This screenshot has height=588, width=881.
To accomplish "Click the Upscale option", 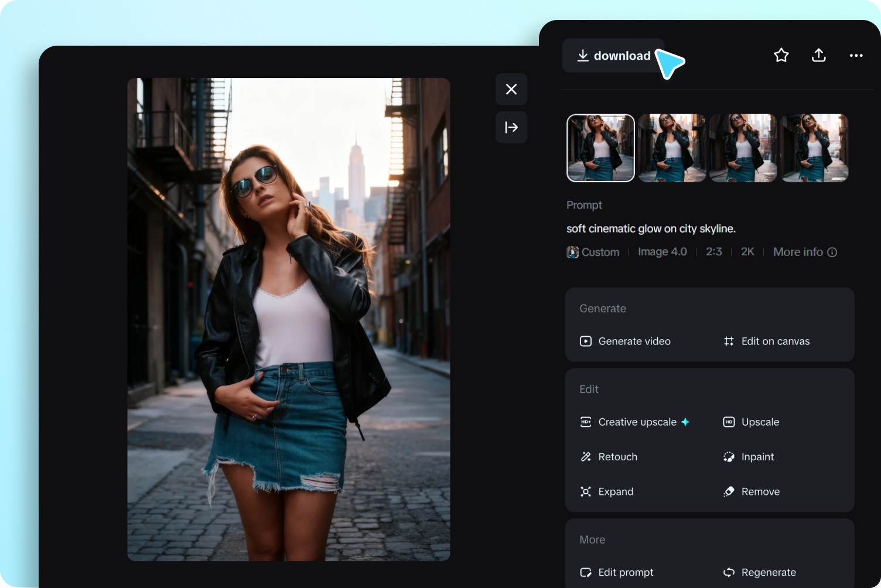I will (751, 422).
